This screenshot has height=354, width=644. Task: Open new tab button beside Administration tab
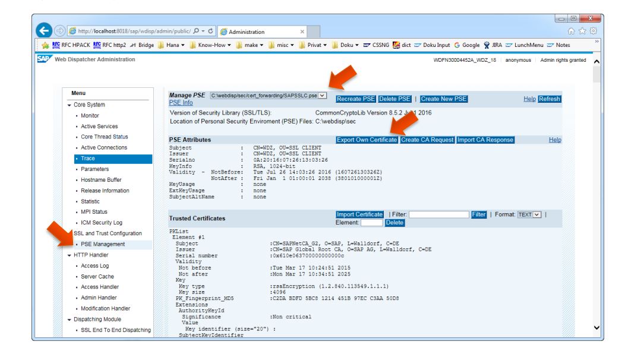314,31
